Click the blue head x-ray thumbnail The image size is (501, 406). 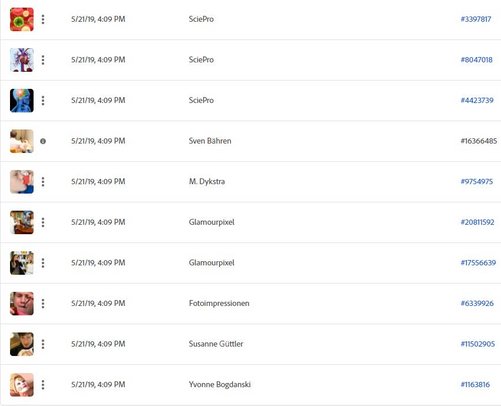[22, 101]
